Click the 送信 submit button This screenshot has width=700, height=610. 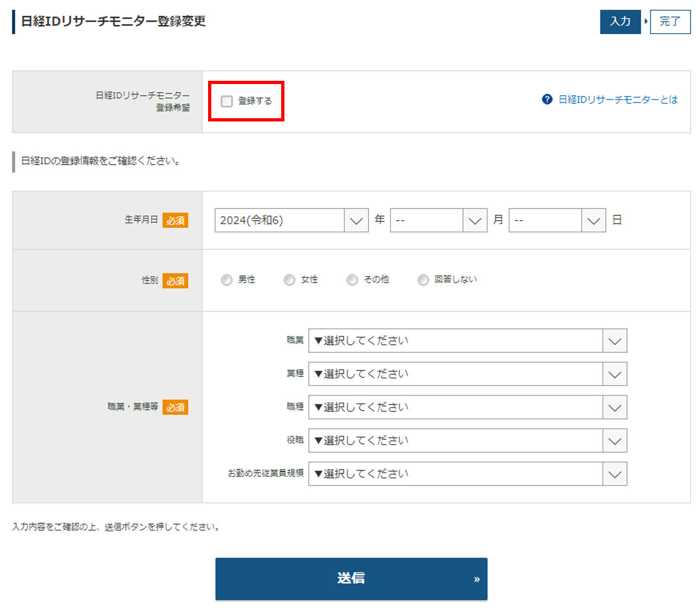[x=351, y=579]
